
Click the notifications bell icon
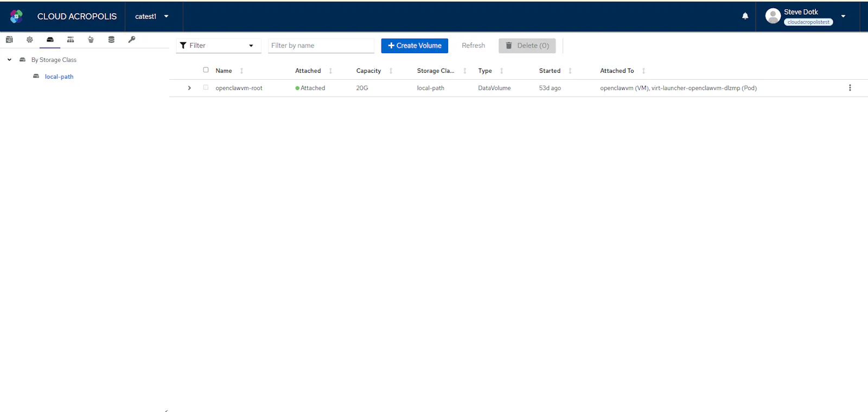(x=745, y=16)
